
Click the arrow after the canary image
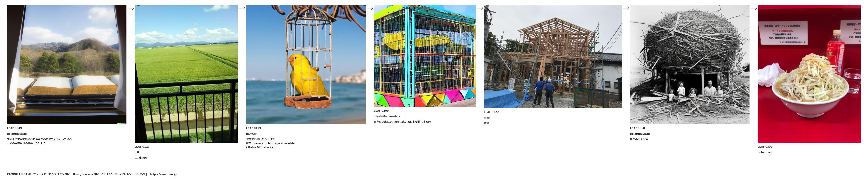click(x=370, y=8)
